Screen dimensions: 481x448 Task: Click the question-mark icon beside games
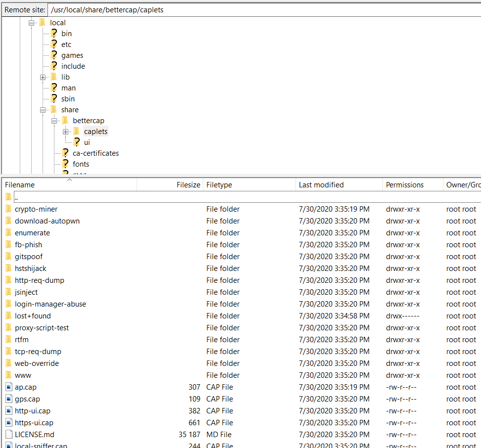(54, 55)
